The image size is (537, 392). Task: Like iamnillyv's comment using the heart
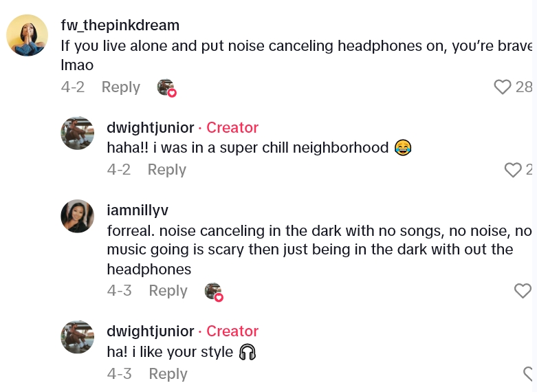(x=523, y=291)
